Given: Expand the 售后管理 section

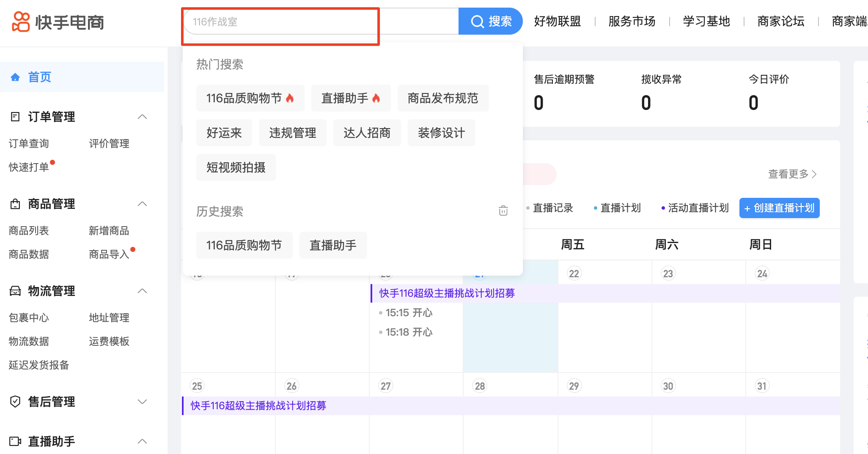Looking at the screenshot, I should 143,402.
